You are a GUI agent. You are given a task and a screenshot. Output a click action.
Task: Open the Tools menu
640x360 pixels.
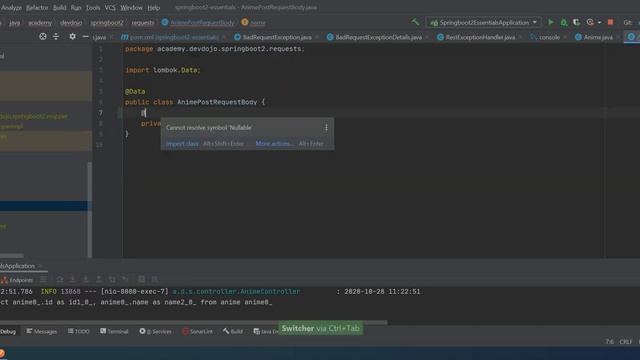[93, 8]
